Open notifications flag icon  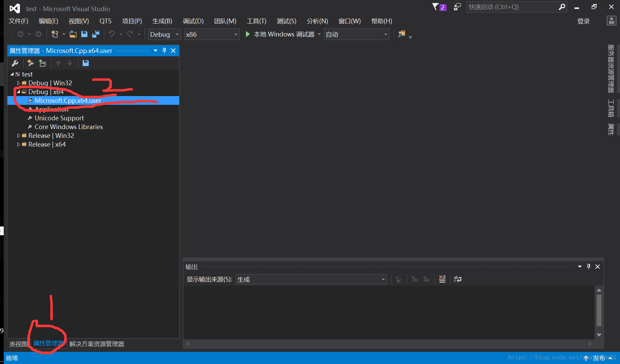tap(435, 7)
